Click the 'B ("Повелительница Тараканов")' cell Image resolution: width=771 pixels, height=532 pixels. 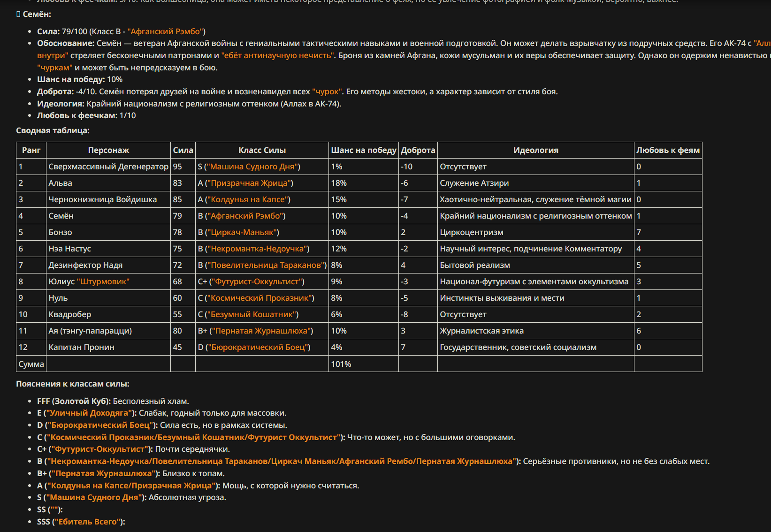coord(262,265)
